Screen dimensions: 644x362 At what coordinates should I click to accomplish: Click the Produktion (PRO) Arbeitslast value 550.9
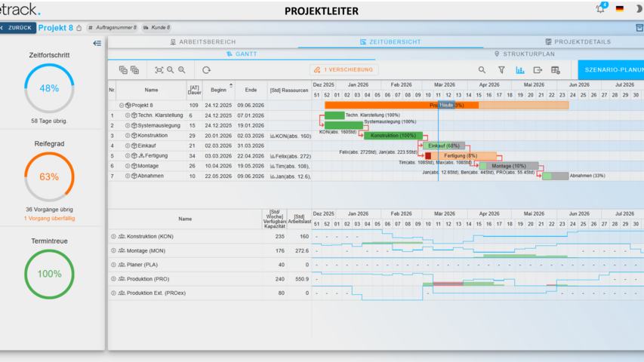pos(302,279)
